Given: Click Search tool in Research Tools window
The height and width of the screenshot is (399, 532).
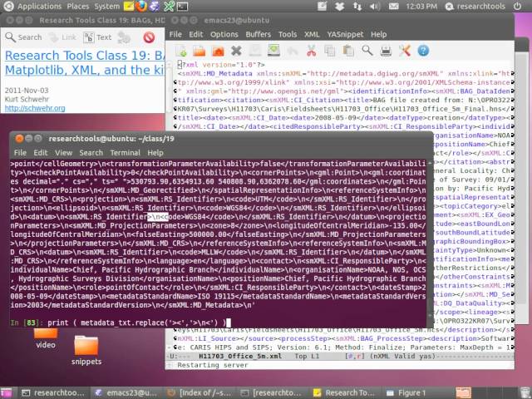Looking at the screenshot, I should pos(23,37).
